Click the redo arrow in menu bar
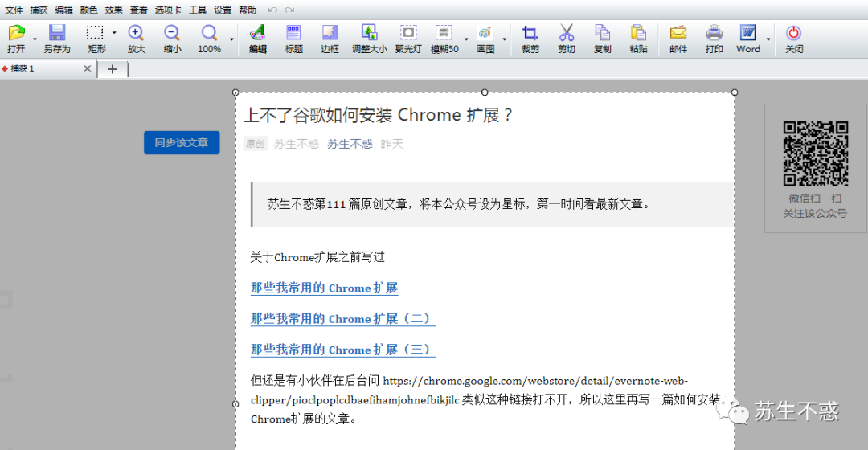 289,10
